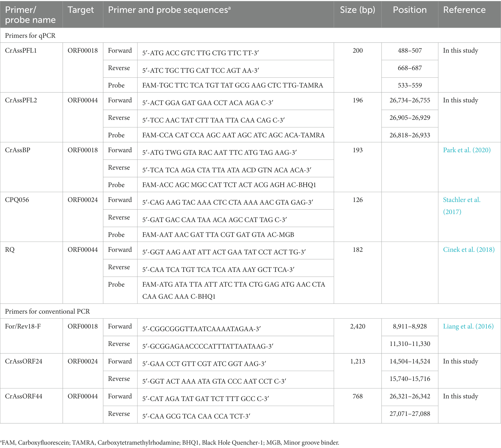Select sequence 5′-GGT AAG AAT ATT ACT GAA TAT CCT ACT TG-3′
The width and height of the screenshot is (501, 448).
click(x=224, y=252)
